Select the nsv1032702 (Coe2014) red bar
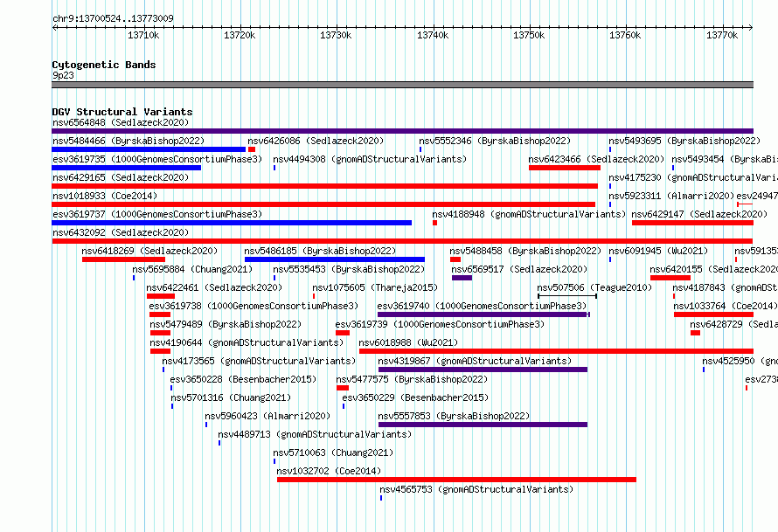The width and height of the screenshot is (778, 532). click(x=456, y=480)
